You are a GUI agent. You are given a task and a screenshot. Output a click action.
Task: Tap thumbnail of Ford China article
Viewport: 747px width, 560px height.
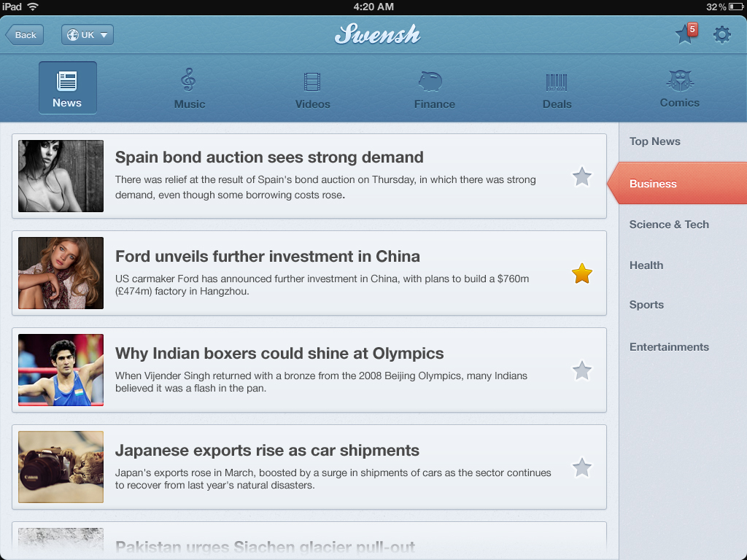click(x=61, y=273)
